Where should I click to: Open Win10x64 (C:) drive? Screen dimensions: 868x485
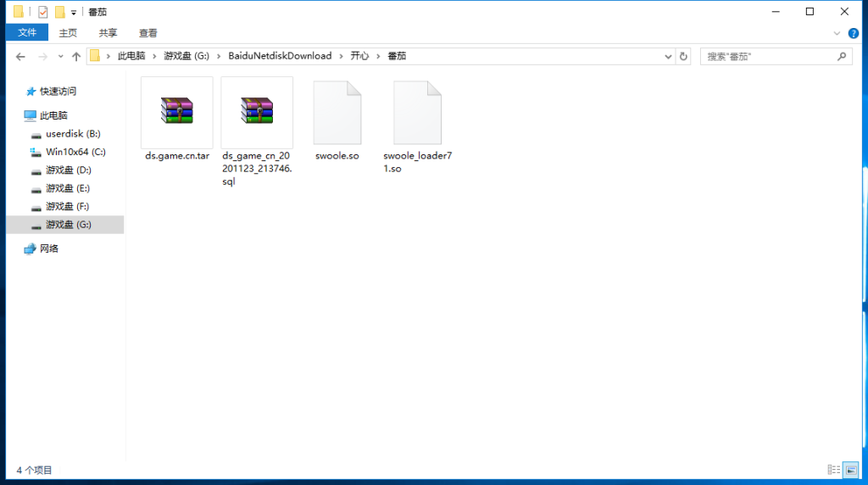click(x=75, y=152)
